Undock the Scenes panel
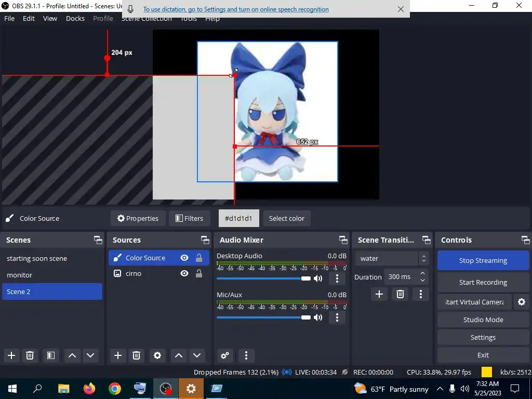This screenshot has height=399, width=532. 98,240
